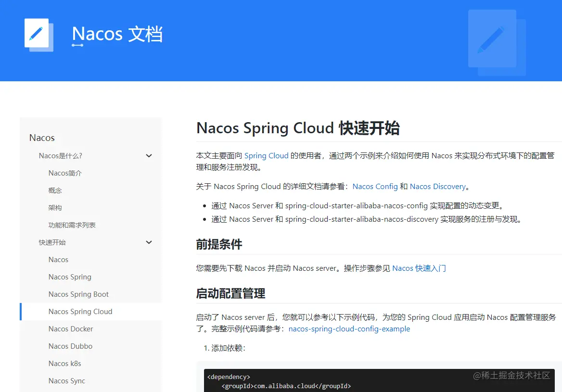The width and height of the screenshot is (562, 392).
Task: Click the 添加依赖 list item text
Action: click(x=228, y=348)
